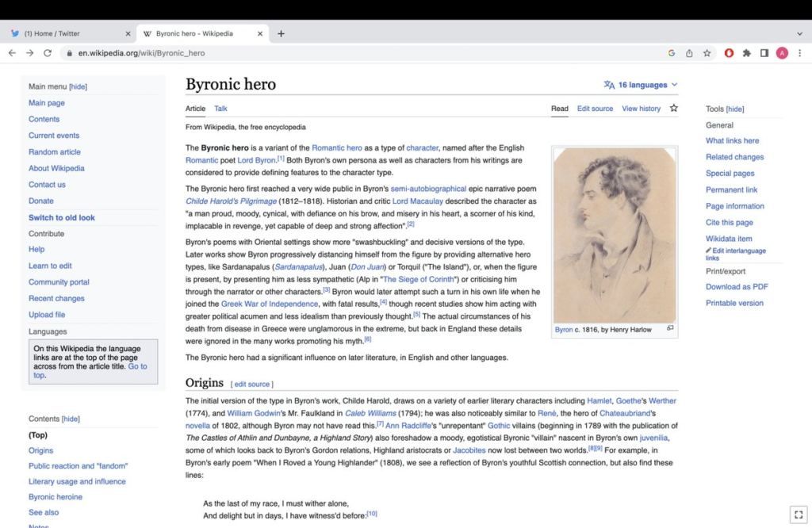Click the watchlist star icon
The image size is (812, 528).
pos(673,109)
